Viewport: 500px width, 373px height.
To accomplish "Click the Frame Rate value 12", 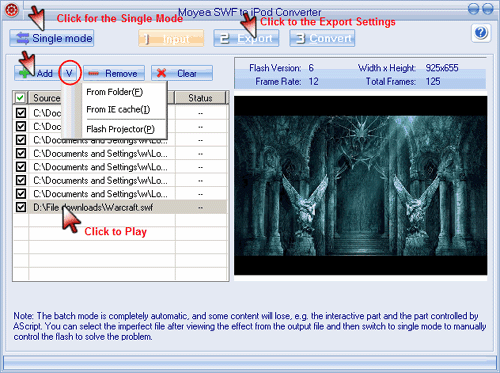I will (313, 82).
